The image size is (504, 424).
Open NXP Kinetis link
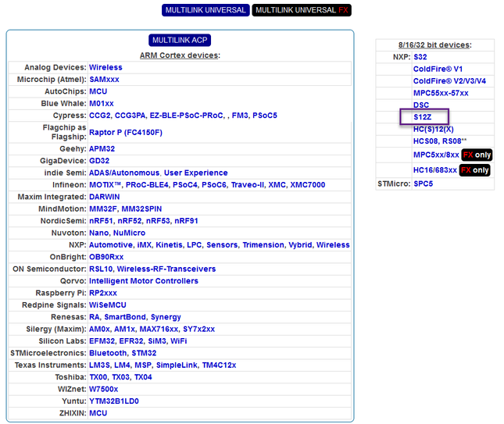[169, 245]
